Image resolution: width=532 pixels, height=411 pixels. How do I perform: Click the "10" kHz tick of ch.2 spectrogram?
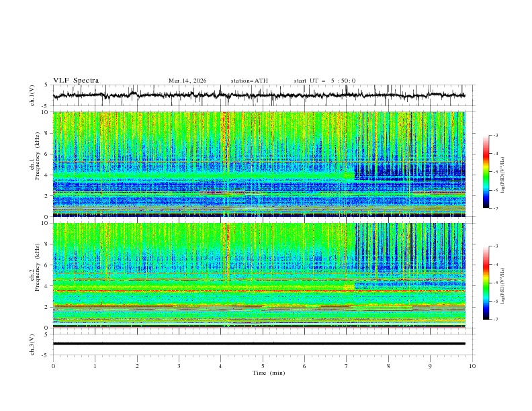coord(46,223)
